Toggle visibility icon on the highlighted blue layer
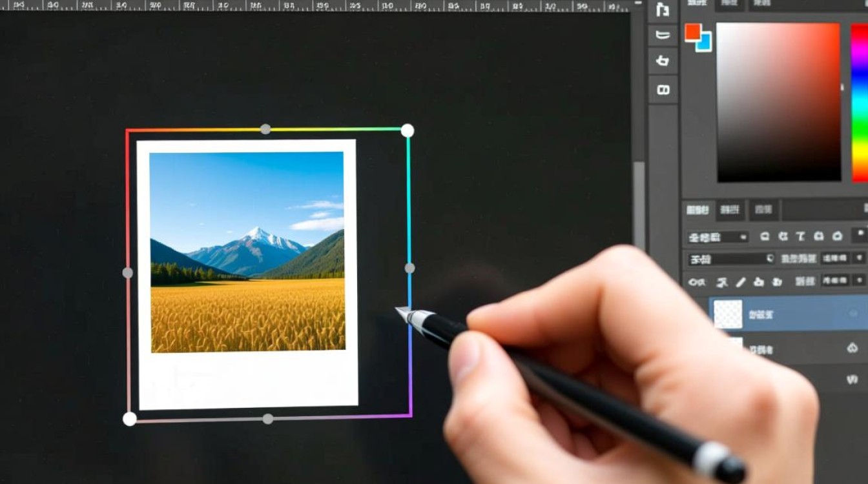The height and width of the screenshot is (484, 868). tap(854, 314)
